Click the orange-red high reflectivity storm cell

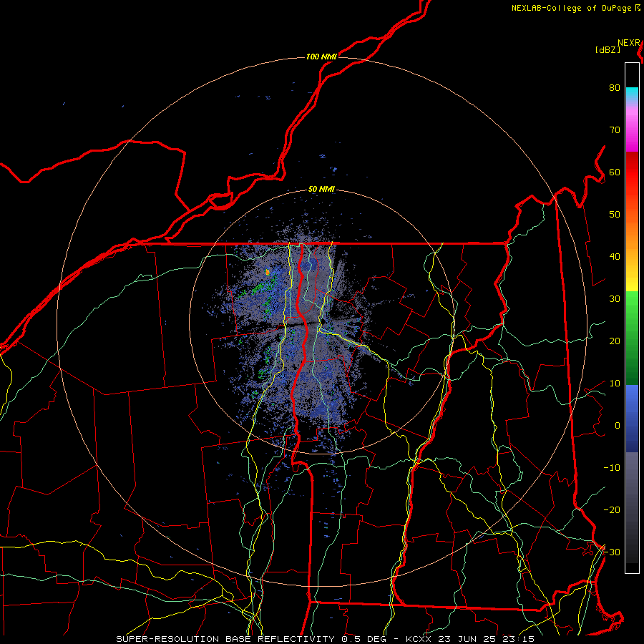point(268,272)
